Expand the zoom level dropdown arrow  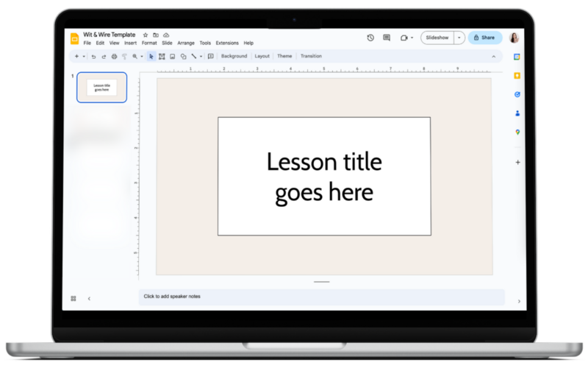pos(142,57)
